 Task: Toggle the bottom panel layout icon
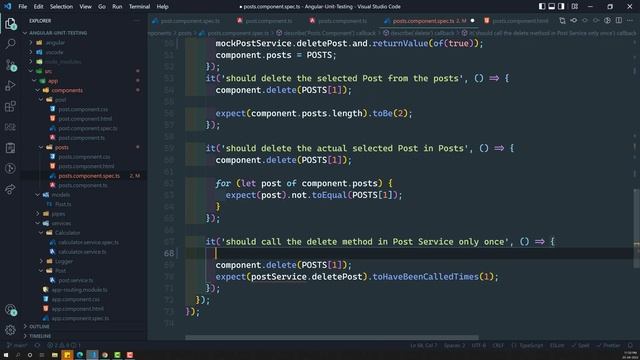(551, 7)
